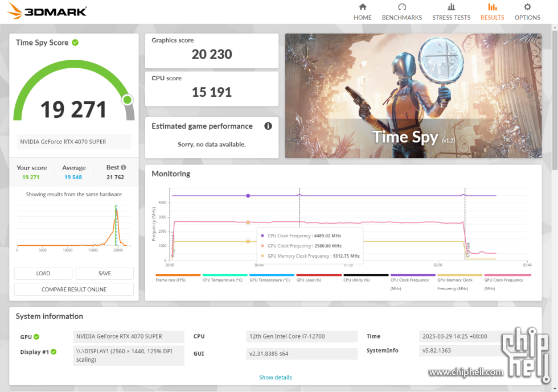558x392 pixels.
Task: Click 'Sorry, no data available.' text
Action: tap(212, 145)
